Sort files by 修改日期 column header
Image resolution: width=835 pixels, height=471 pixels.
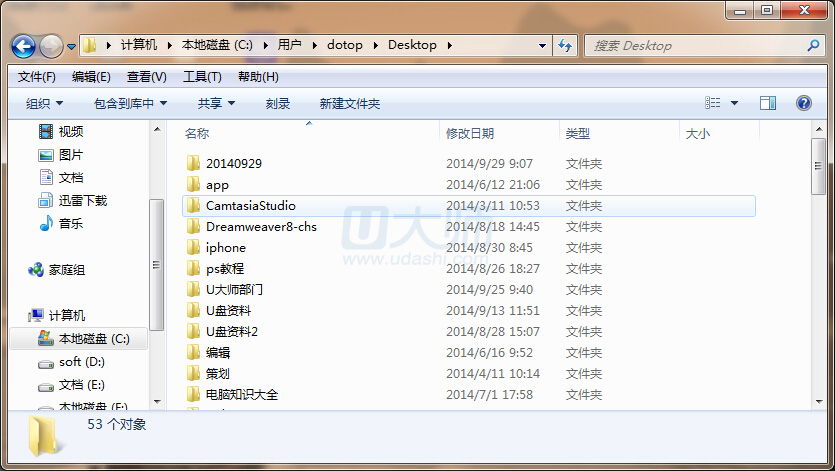click(x=470, y=133)
